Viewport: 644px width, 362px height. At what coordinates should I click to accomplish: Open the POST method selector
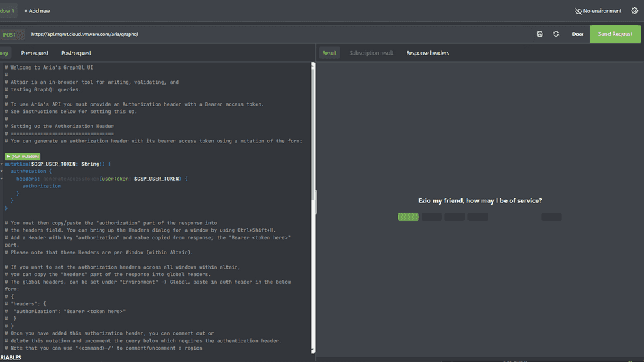click(x=10, y=35)
